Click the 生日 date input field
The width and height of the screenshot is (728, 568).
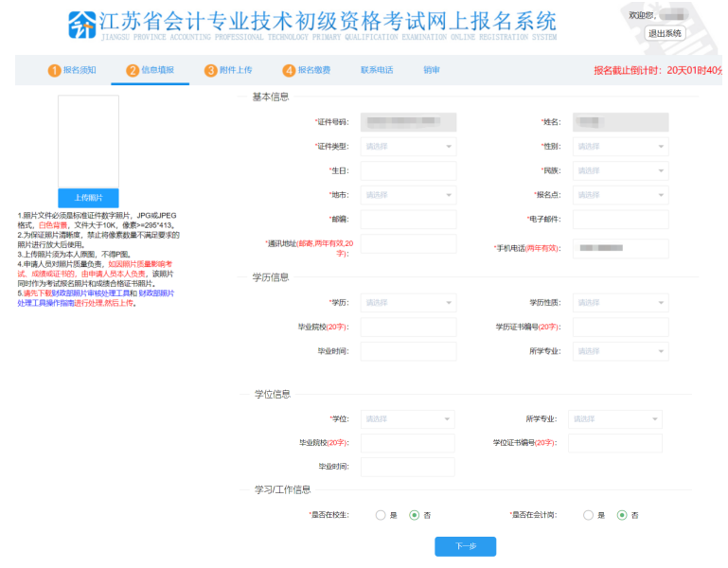pyautogui.click(x=408, y=171)
